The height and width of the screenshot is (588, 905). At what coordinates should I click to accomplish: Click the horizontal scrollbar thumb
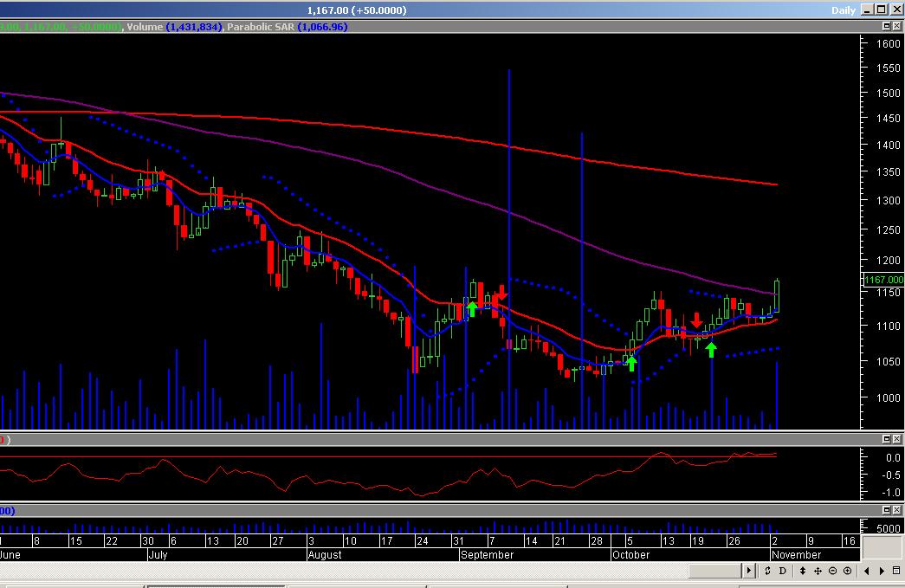click(714, 572)
